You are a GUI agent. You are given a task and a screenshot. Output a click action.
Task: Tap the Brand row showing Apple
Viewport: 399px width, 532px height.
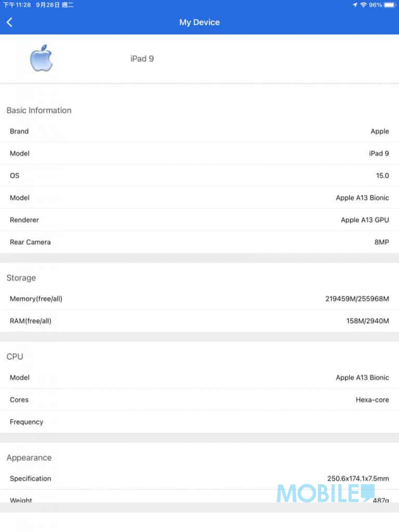pos(199,131)
